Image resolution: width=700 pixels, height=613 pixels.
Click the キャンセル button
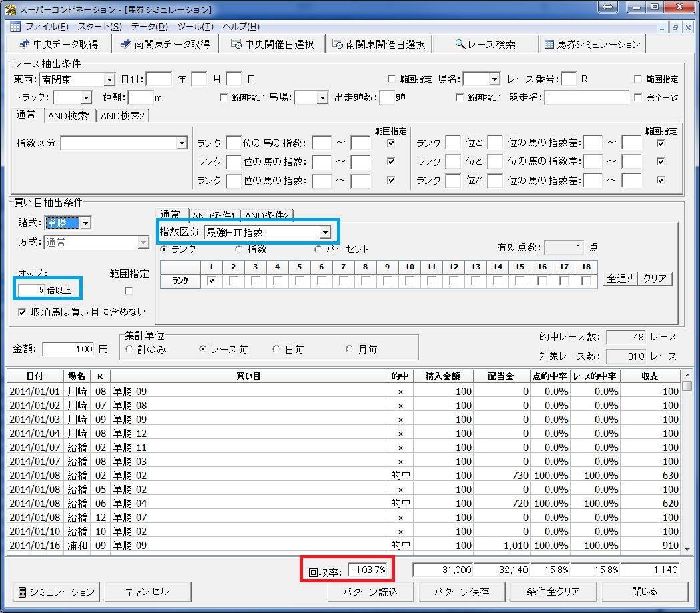coord(147,592)
